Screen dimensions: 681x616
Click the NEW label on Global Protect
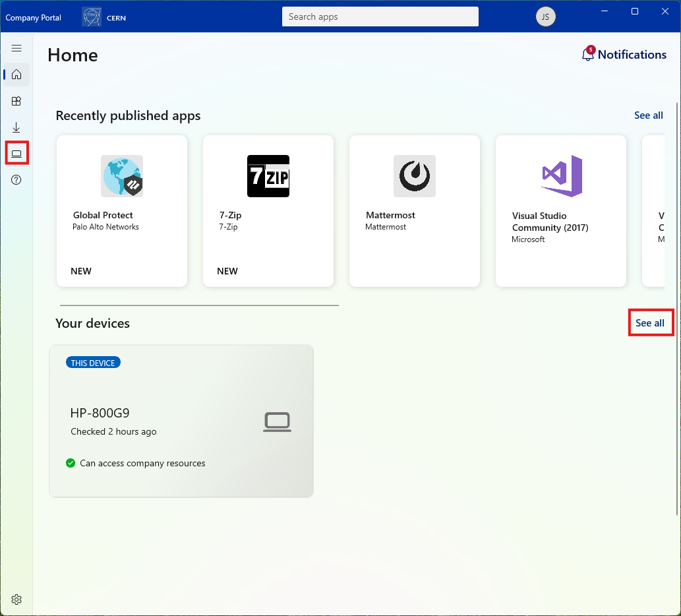(x=81, y=271)
